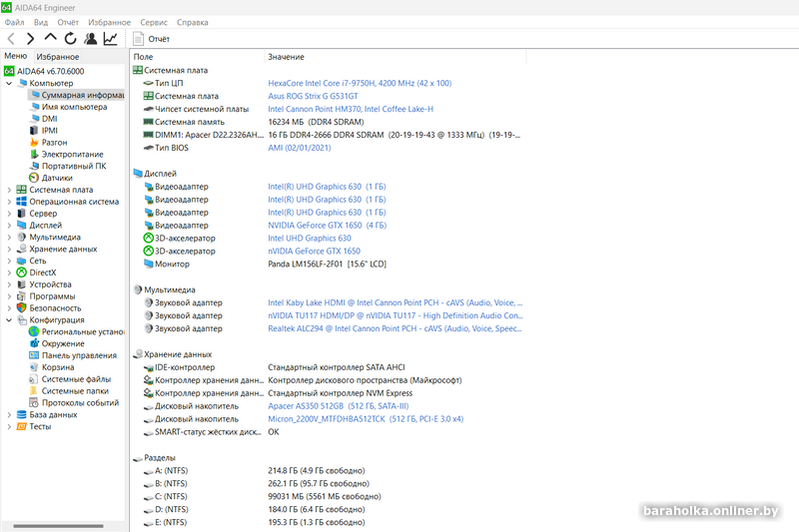Click the icon next to Системные файлы
799x532 pixels.
pos(34,378)
